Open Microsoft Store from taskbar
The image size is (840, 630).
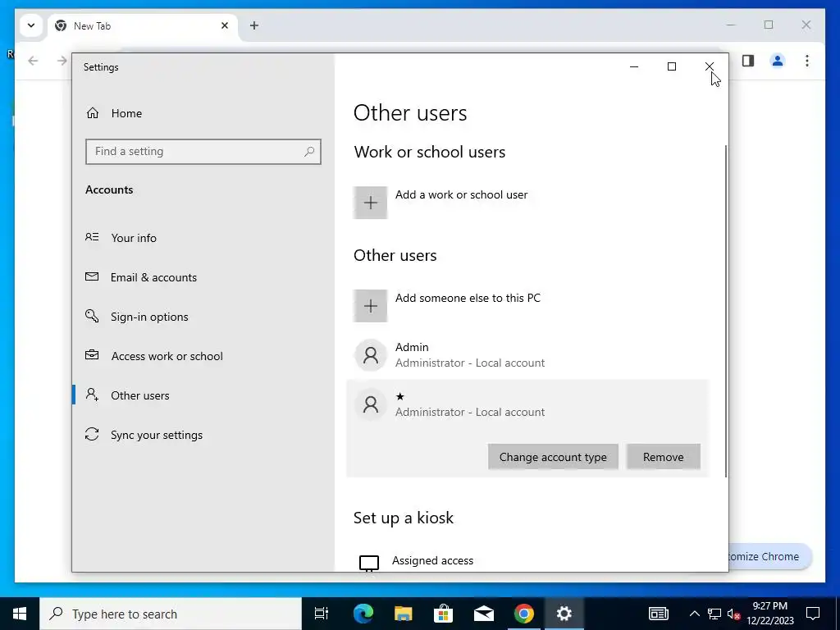coord(444,614)
